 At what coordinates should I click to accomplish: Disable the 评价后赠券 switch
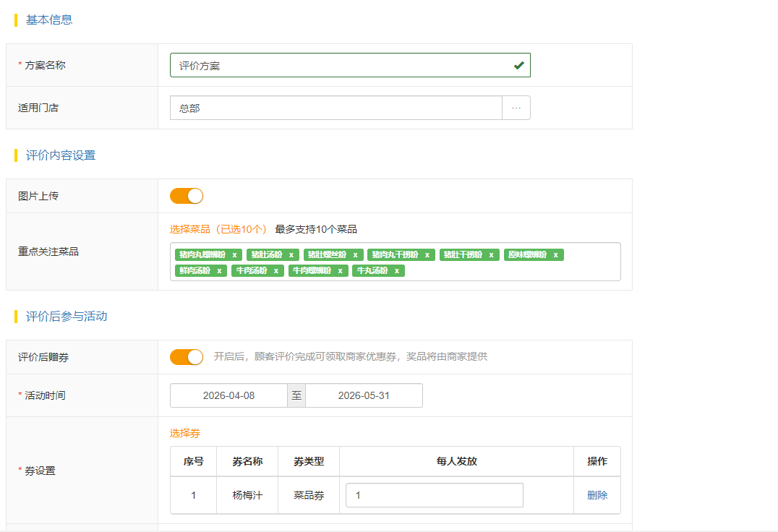click(187, 357)
